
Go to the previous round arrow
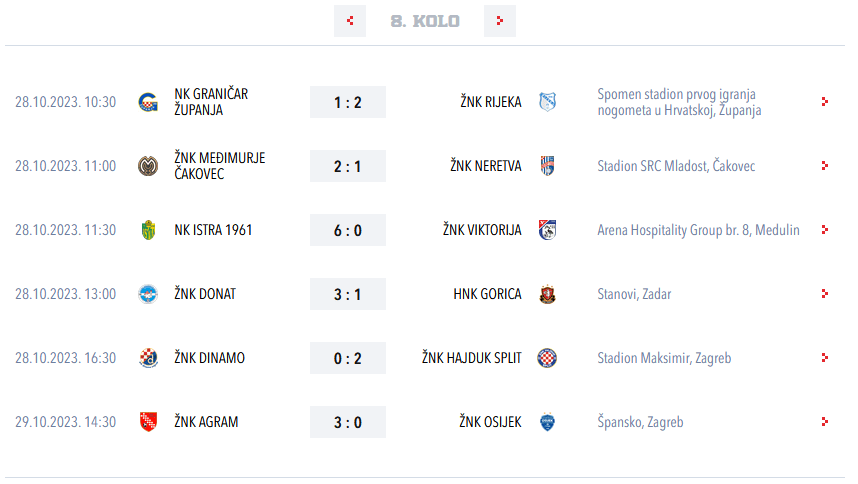tap(350, 21)
